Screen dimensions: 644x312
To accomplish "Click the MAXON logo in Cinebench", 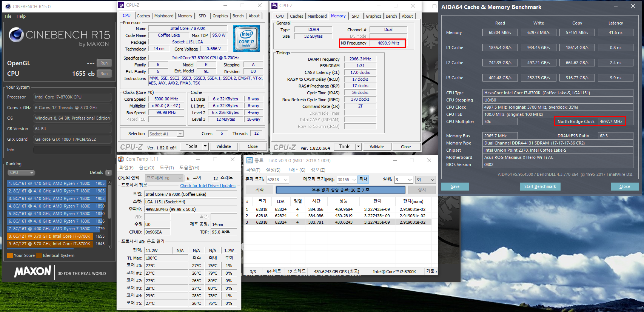I will [32, 272].
